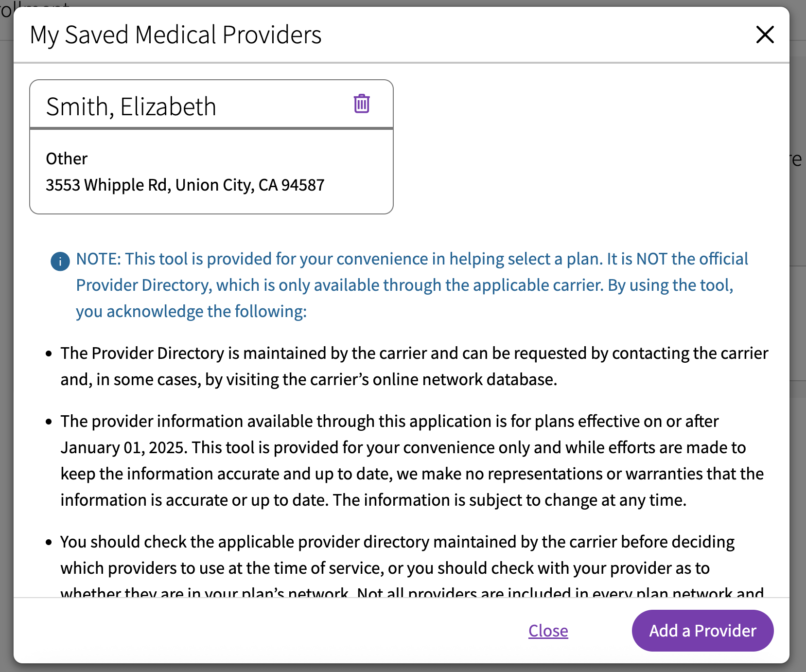Click the "The provider information available" line
The width and height of the screenshot is (806, 672).
pyautogui.click(x=389, y=422)
